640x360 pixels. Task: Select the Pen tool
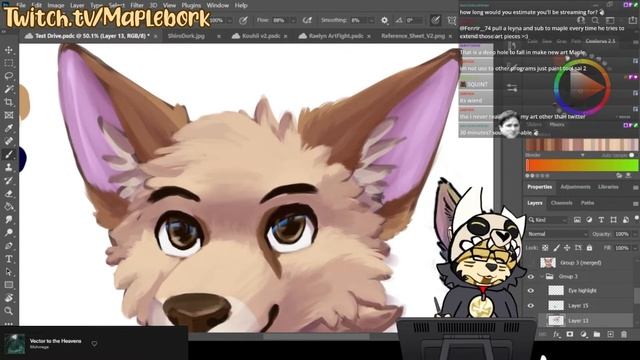[9, 246]
